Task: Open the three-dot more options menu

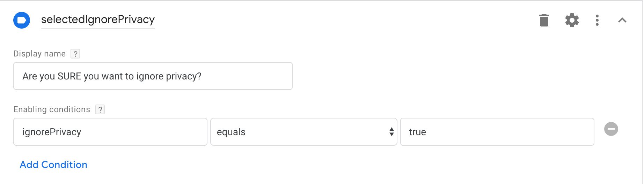Action: point(597,20)
